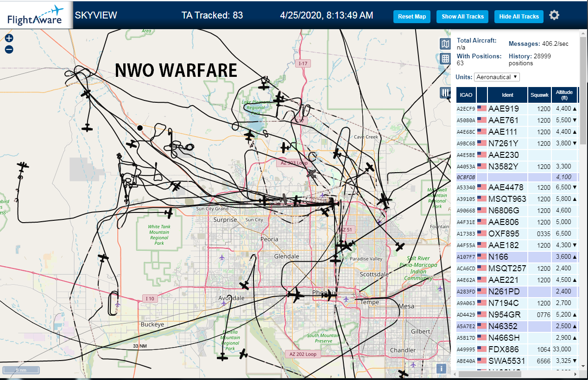Click US flag in AAE919 row
This screenshot has height=380, width=588.
click(x=482, y=109)
